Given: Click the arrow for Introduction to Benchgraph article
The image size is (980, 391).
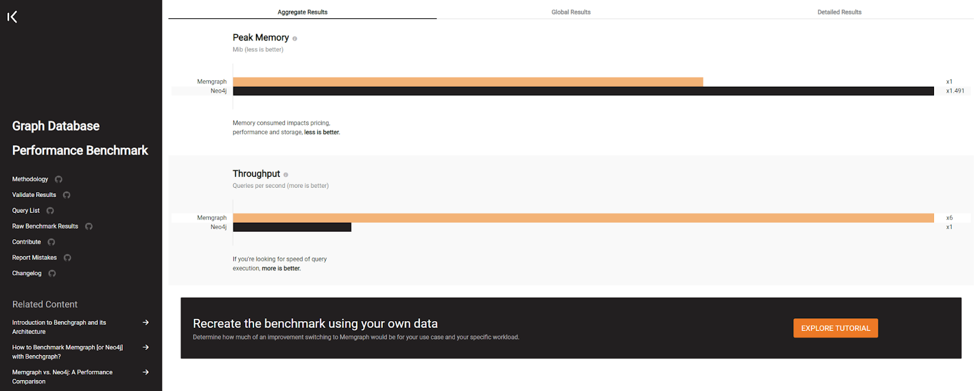Looking at the screenshot, I should (146, 322).
